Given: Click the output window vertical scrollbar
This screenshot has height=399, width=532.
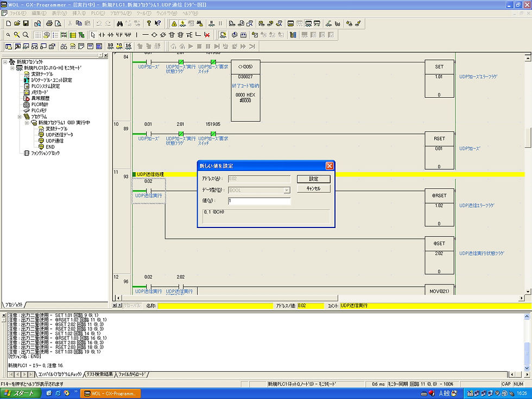Looking at the screenshot, I should pyautogui.click(x=527, y=342).
